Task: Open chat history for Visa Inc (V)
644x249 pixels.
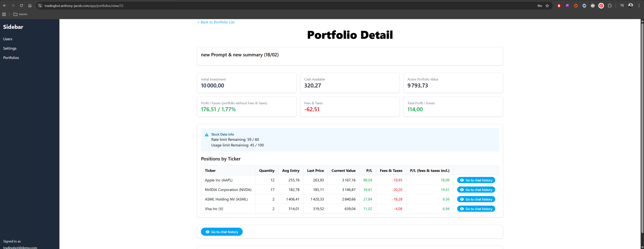Action: [x=476, y=209]
